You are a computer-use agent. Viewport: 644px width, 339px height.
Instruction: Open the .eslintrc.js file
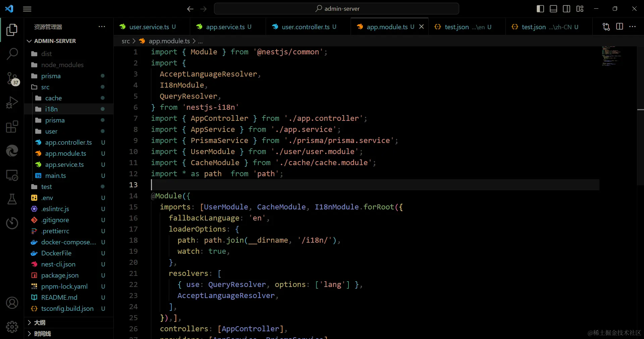tap(69, 209)
